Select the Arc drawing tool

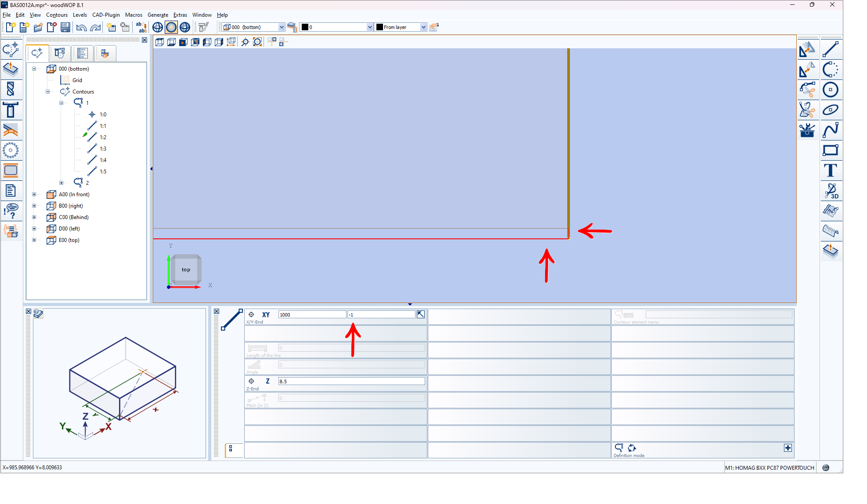point(830,69)
